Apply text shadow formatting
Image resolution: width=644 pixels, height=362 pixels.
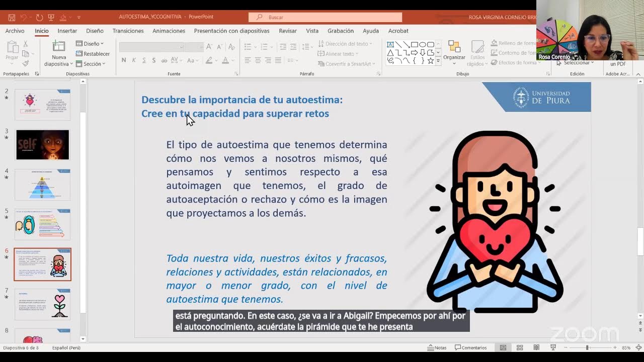point(154,60)
